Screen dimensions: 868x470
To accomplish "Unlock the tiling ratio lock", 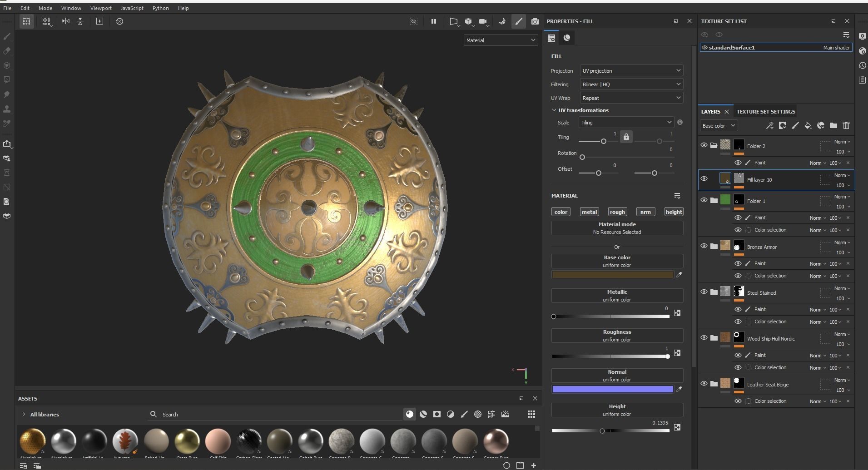I will click(626, 137).
